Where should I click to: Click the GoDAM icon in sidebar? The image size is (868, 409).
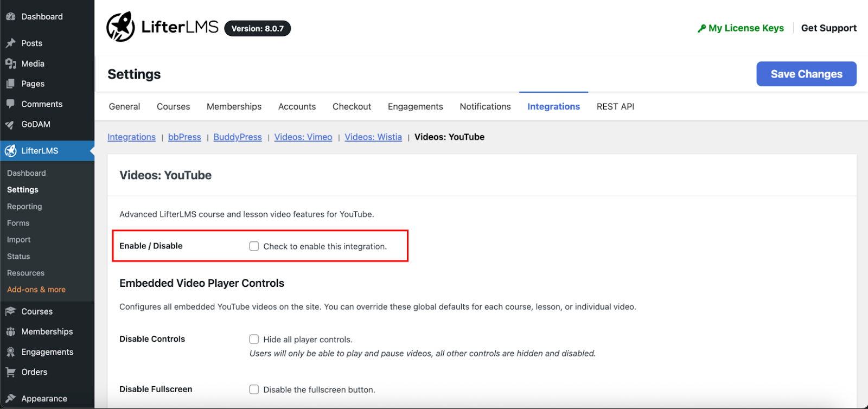(x=10, y=124)
